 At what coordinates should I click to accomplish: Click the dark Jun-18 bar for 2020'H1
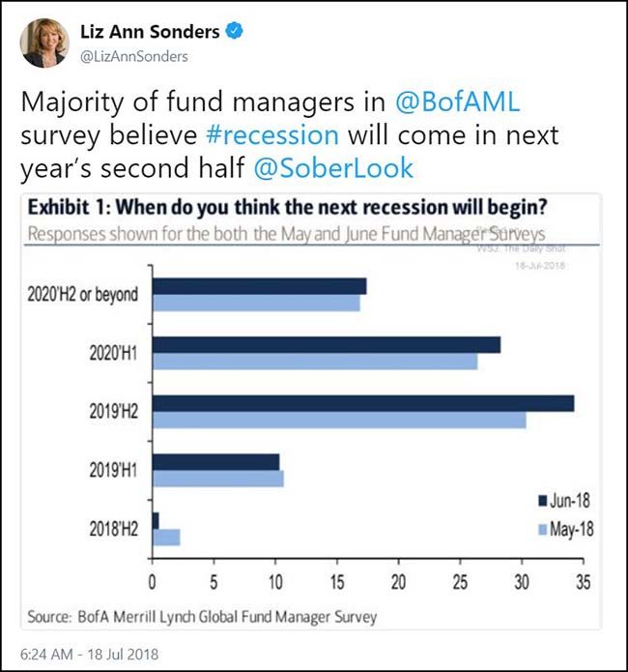(x=327, y=344)
